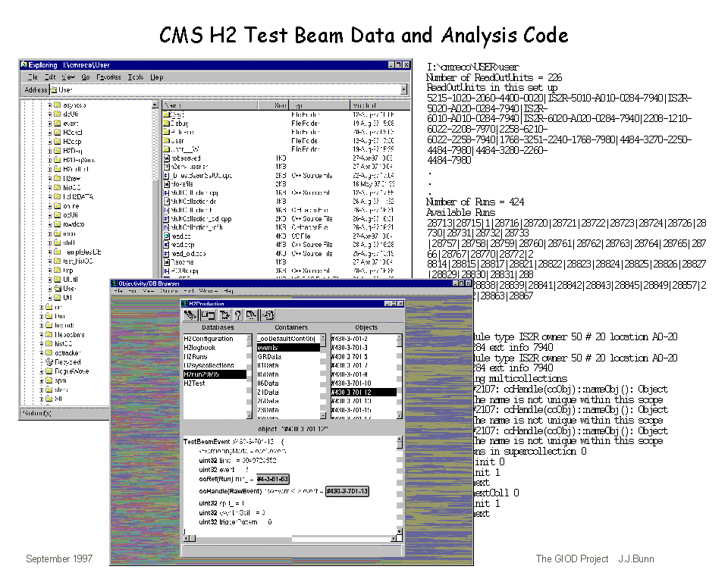Expand the online folder tree node

pos(50,205)
